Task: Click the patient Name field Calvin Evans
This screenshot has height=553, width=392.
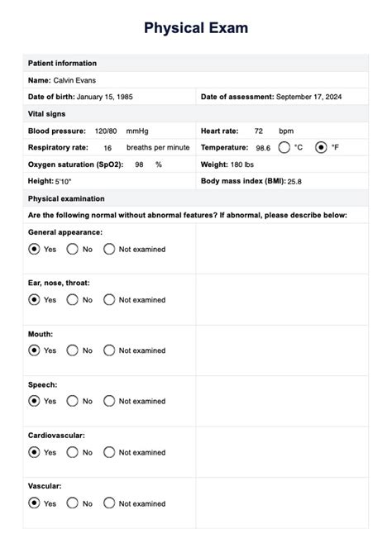Action: pyautogui.click(x=74, y=80)
